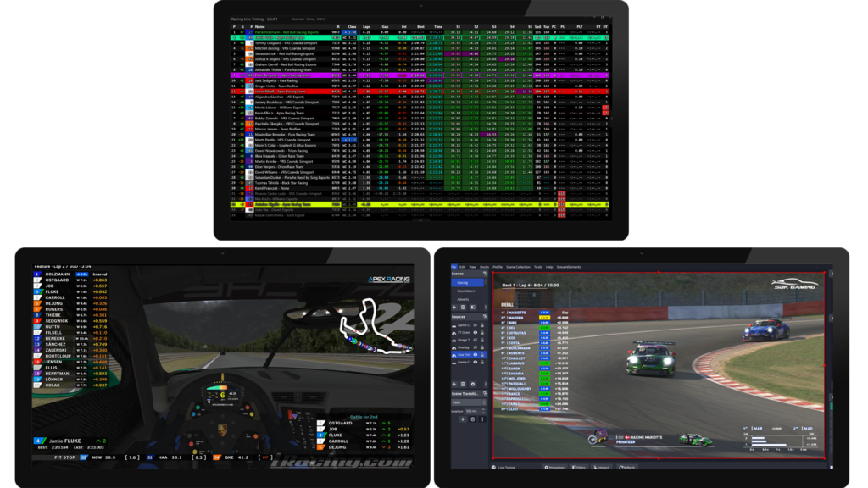This screenshot has width=868, height=488.
Task: Click the Interact icon on the bottom bar
Action: pos(601,467)
